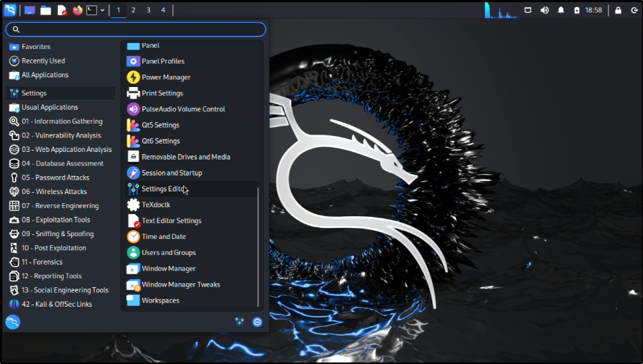
Task: Launch Panel Profiles
Action: click(192, 61)
